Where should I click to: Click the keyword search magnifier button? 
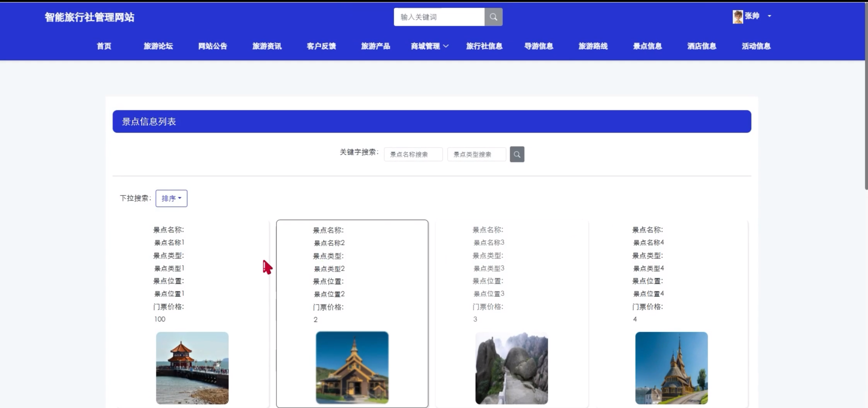point(517,155)
